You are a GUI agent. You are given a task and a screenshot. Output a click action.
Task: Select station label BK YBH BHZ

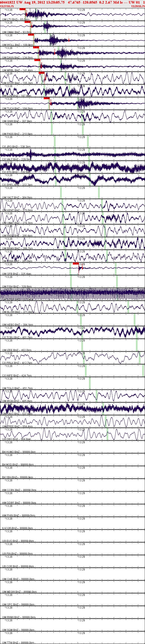pos(18,477)
